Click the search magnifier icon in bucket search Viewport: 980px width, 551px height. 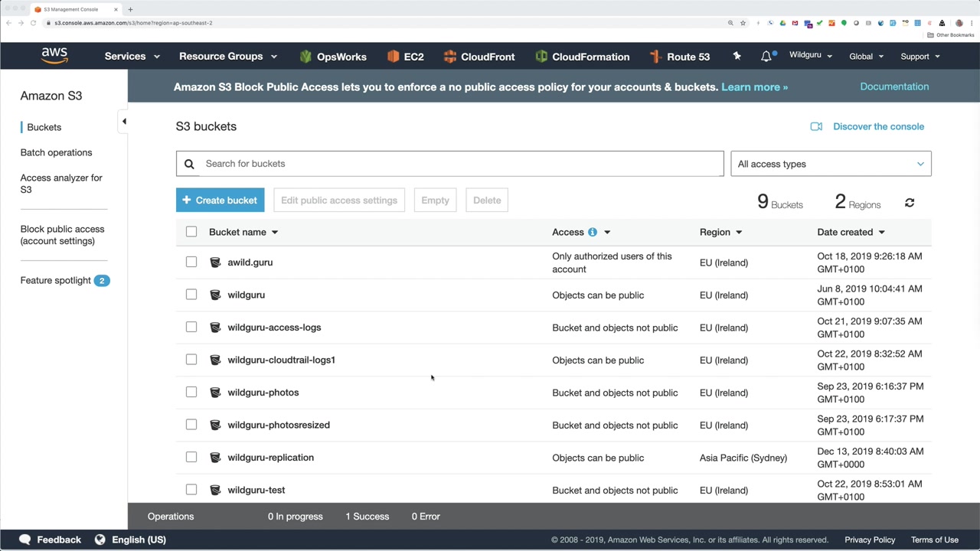[x=189, y=164]
